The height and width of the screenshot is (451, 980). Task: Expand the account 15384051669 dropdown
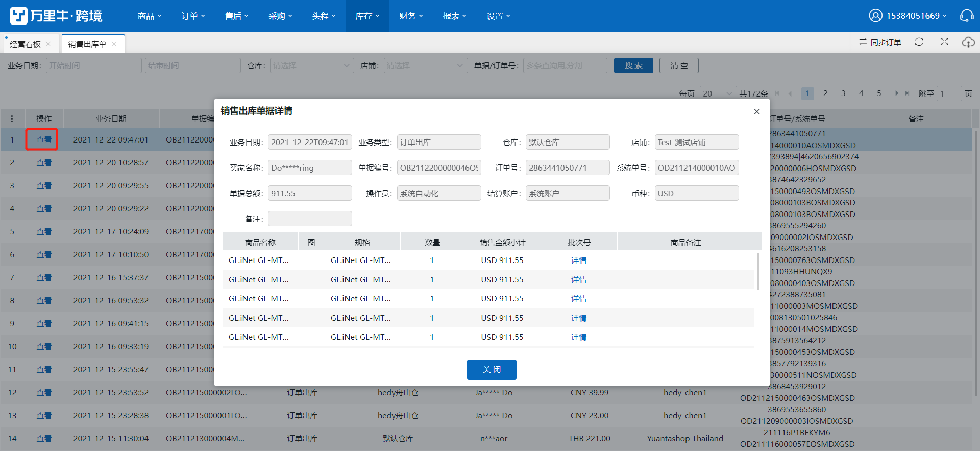pos(916,16)
